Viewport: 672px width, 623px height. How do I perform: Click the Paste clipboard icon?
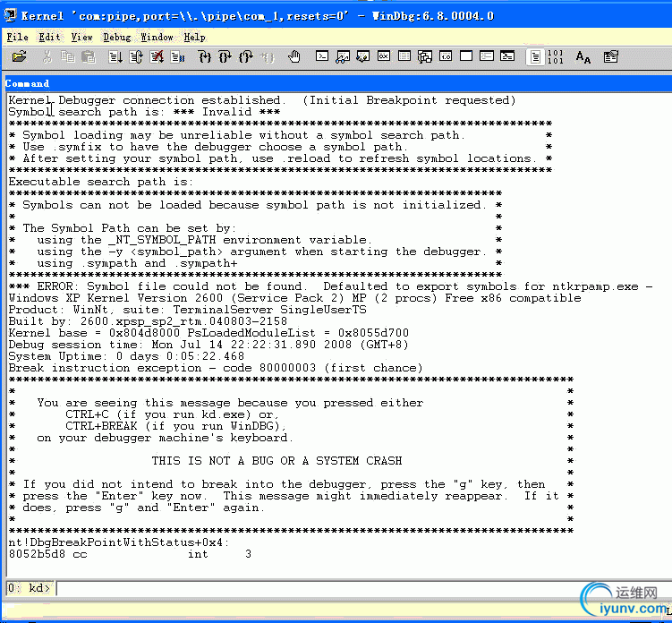click(89, 56)
